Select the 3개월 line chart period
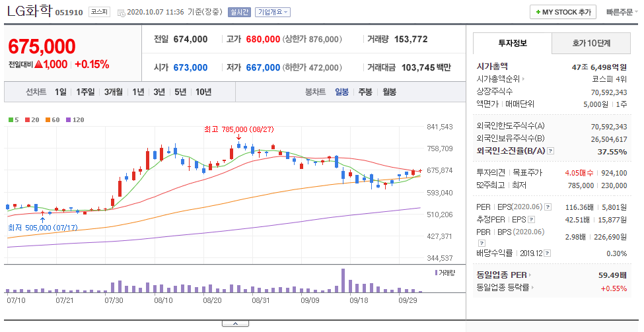This screenshot has width=644, height=332. pyautogui.click(x=114, y=92)
